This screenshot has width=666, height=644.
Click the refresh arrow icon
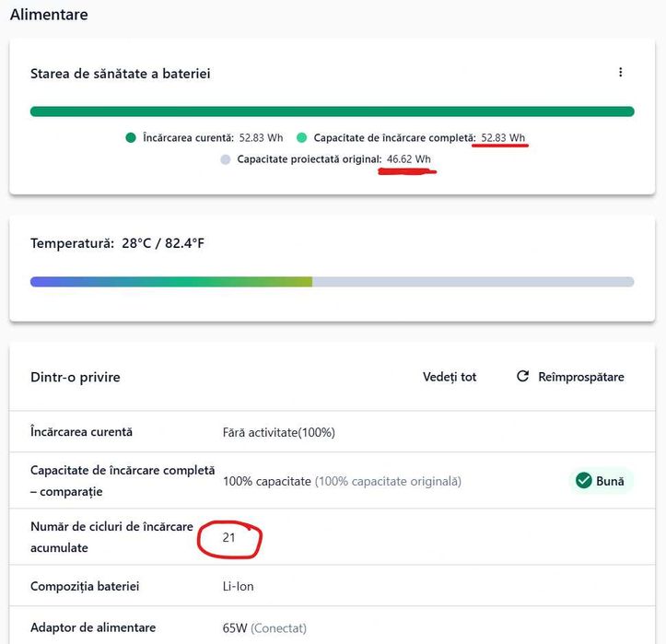pyautogui.click(x=523, y=377)
